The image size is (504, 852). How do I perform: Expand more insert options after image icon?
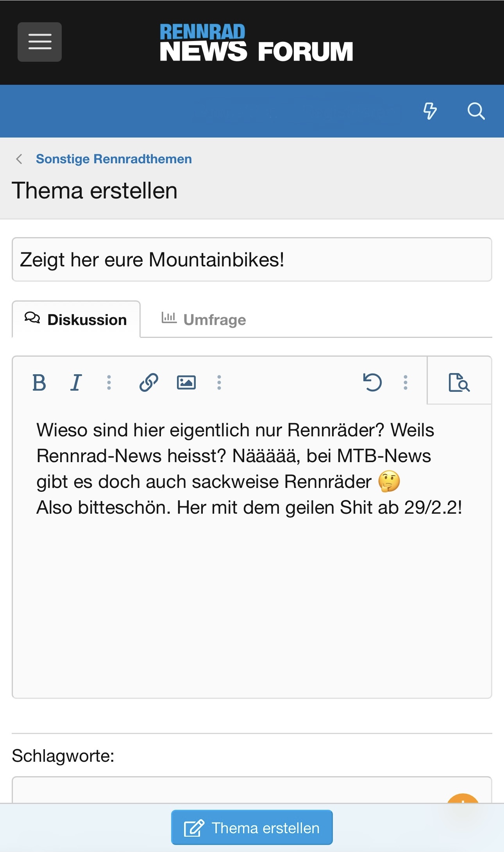coord(219,382)
